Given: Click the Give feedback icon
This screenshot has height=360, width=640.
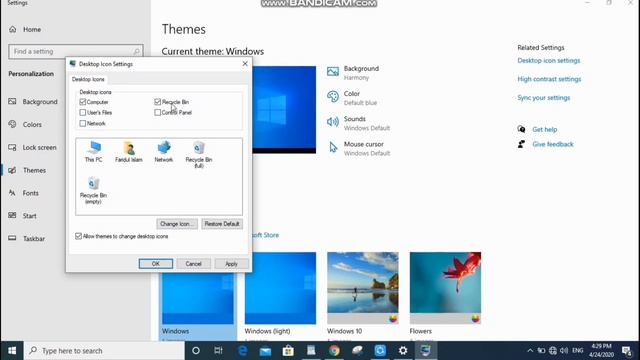Looking at the screenshot, I should point(521,144).
